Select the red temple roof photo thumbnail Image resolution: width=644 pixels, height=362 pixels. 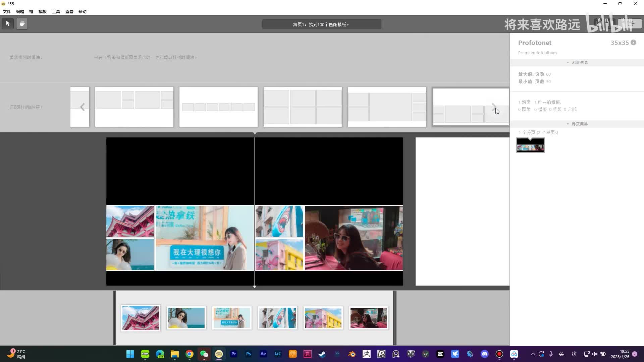[141, 318]
